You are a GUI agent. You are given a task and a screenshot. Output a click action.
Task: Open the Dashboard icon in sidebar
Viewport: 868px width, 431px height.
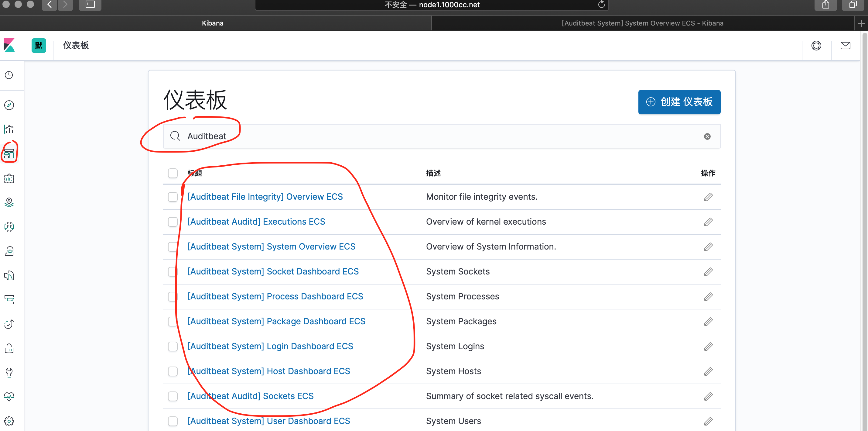(9, 154)
